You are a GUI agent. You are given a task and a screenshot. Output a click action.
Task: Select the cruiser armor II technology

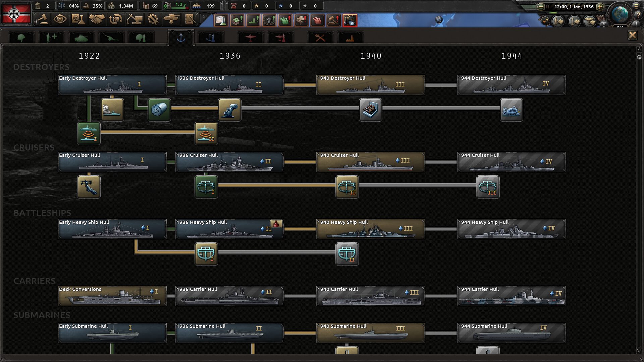click(x=347, y=187)
